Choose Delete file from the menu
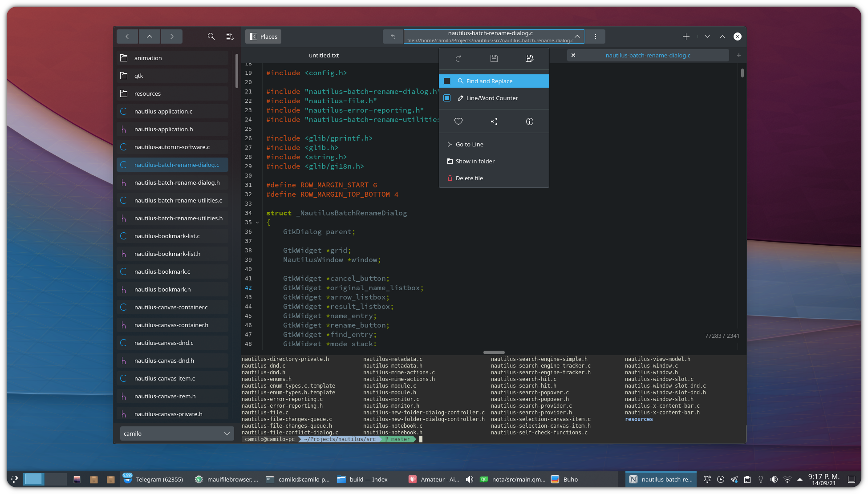The height and width of the screenshot is (494, 868). tap(469, 178)
